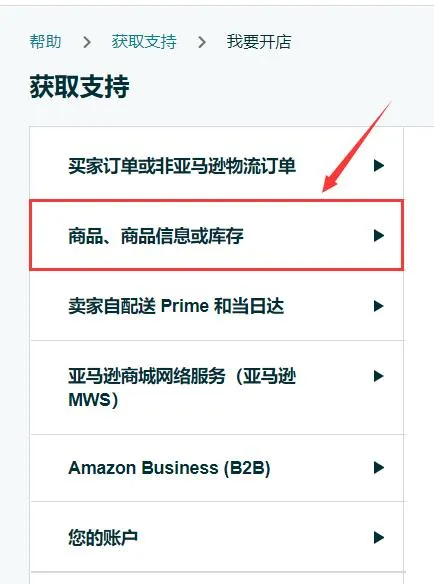Select the 我要开店 breadcrumb item
This screenshot has height=584, width=434.
(x=259, y=41)
